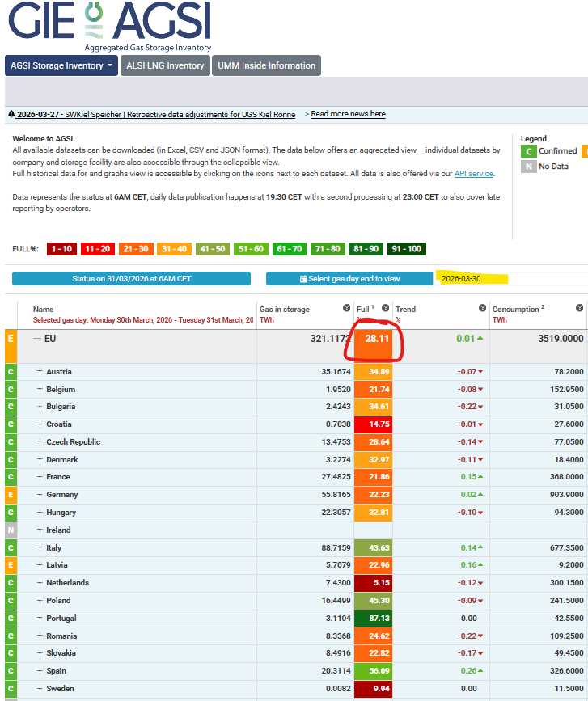This screenshot has width=588, height=701.
Task: Click Status on 31/03/2026 at 6AM CET bar
Action: [132, 278]
